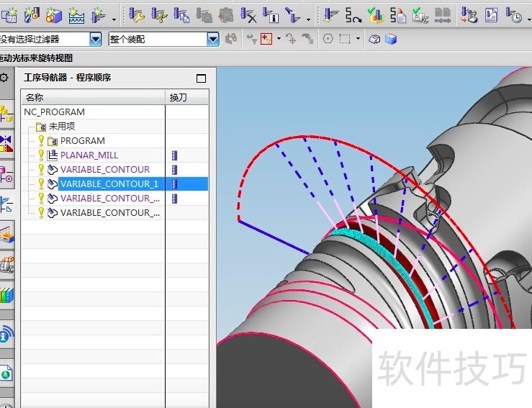Select the PLANAR_MILL operation
The width and height of the screenshot is (532, 408).
pos(89,155)
